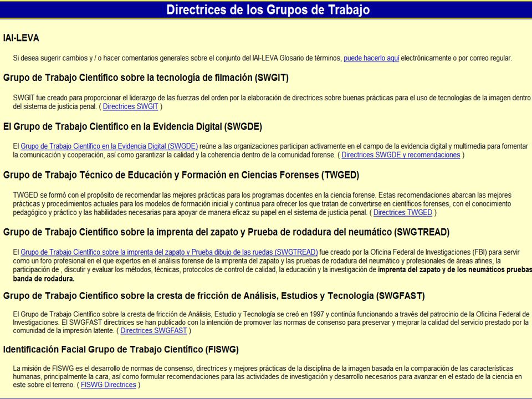Click the SWGIT section heading

pyautogui.click(x=146, y=78)
